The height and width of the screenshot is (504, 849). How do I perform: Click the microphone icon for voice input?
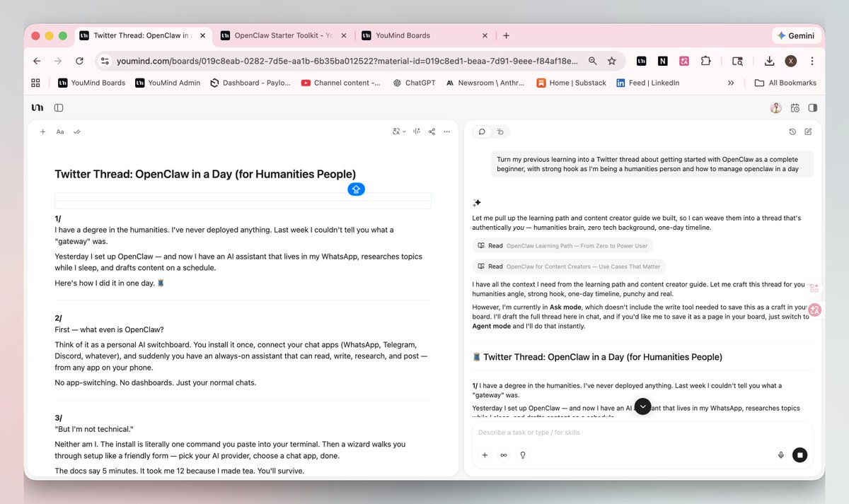[x=781, y=455]
